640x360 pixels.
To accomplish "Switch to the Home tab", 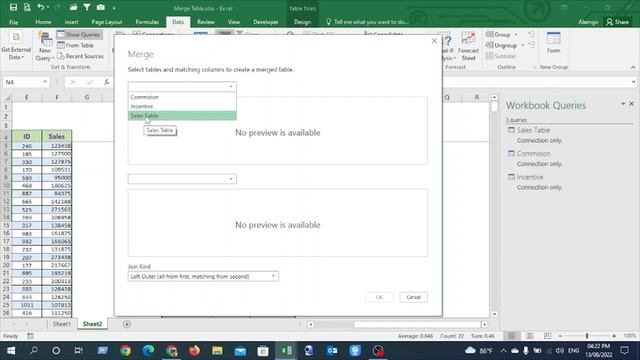I will [x=43, y=22].
